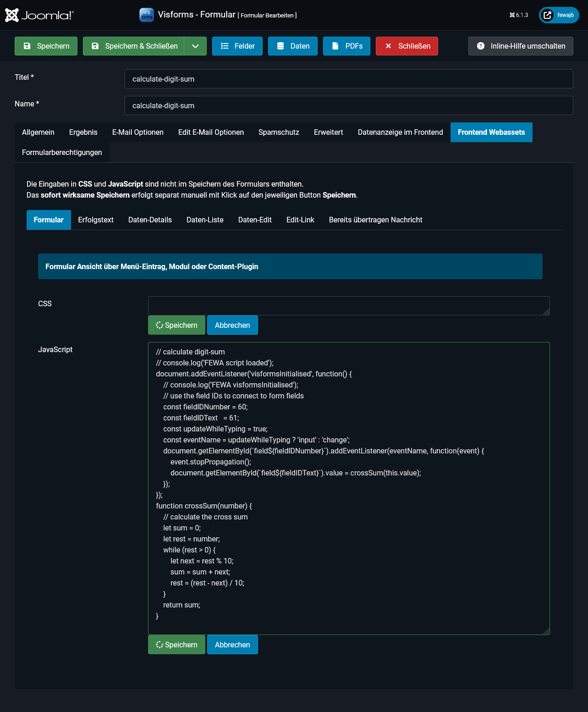Switch to the Edit-Link sub-tab
The image size is (588, 712).
tap(300, 220)
